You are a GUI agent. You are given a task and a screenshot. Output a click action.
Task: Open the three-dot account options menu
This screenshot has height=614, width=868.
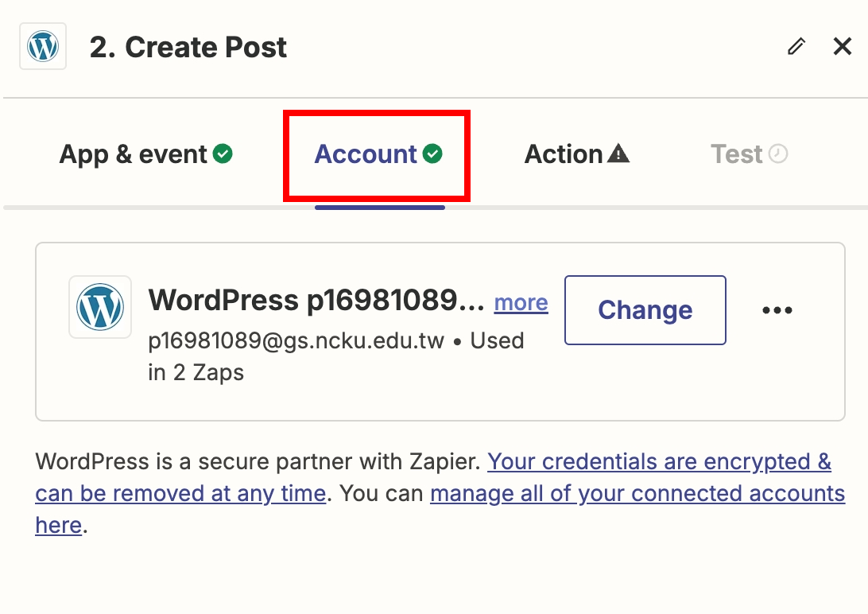pyautogui.click(x=777, y=310)
